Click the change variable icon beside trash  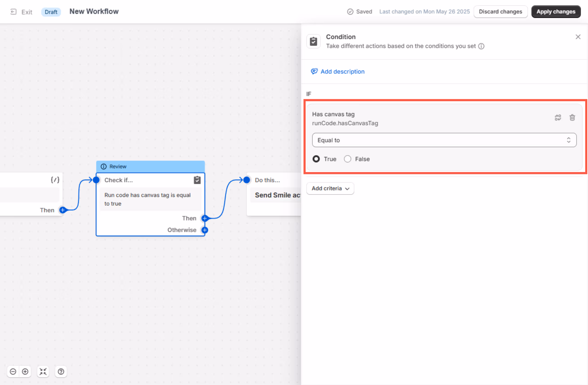(x=558, y=117)
